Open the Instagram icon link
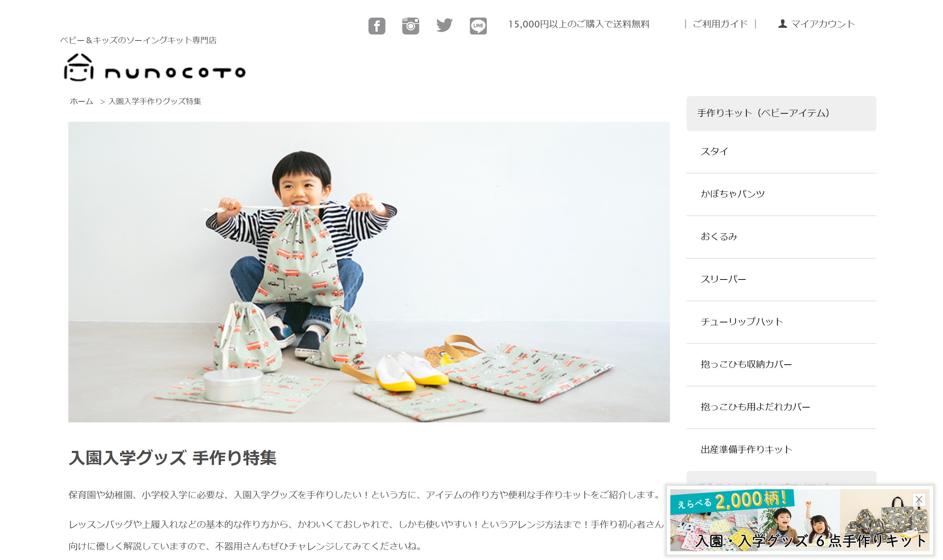This screenshot has height=560, width=943. coord(410,26)
